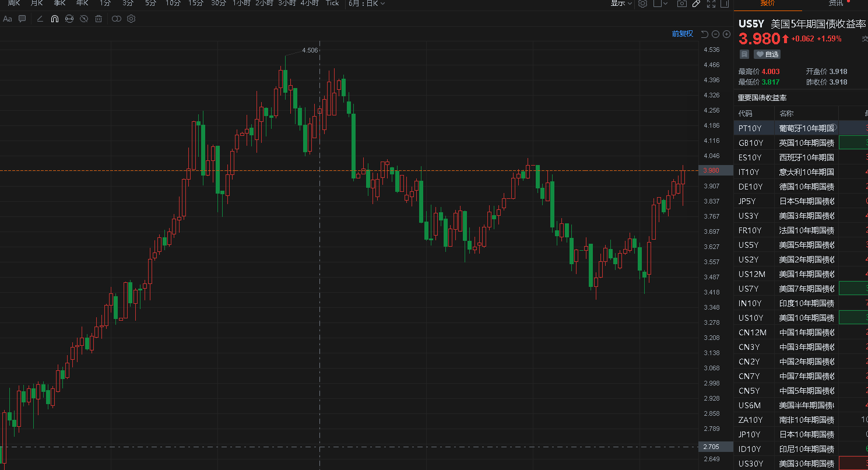
Task: Select the ZA10Y 南非10年期国债 row
Action: point(801,419)
